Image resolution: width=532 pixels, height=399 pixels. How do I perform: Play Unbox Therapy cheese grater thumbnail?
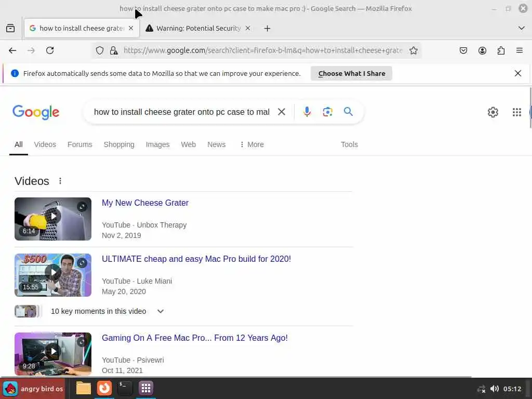(x=53, y=219)
